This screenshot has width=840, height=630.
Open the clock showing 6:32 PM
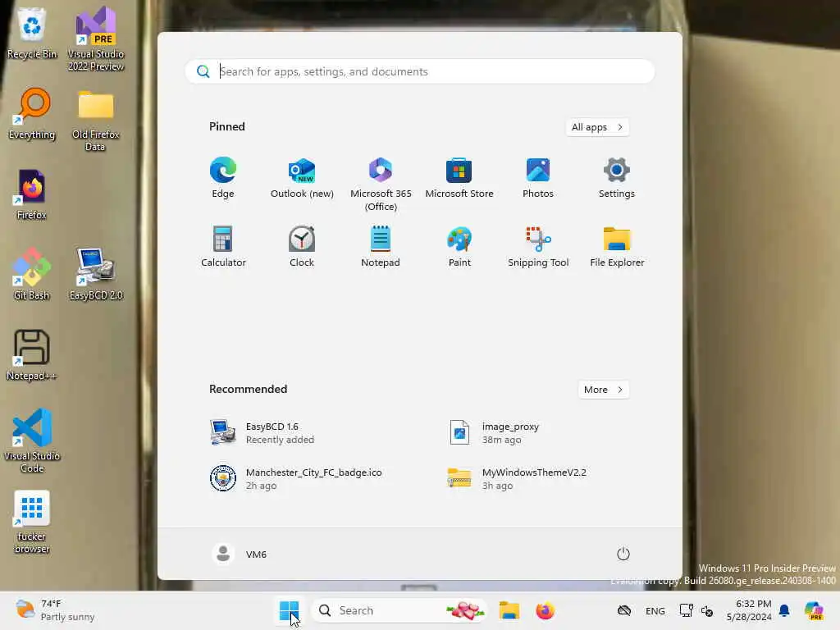[748, 610]
